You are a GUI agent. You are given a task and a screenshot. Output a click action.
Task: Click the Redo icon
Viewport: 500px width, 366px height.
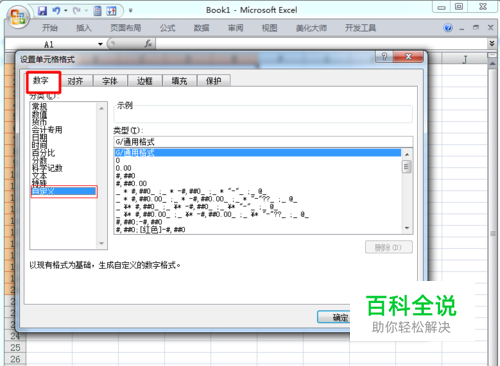pos(77,11)
